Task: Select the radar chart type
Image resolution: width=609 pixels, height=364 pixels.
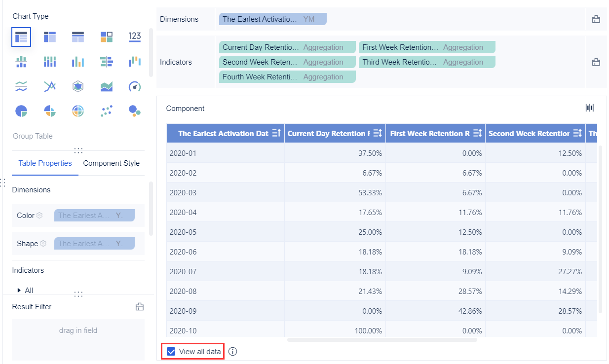Action: tap(78, 86)
